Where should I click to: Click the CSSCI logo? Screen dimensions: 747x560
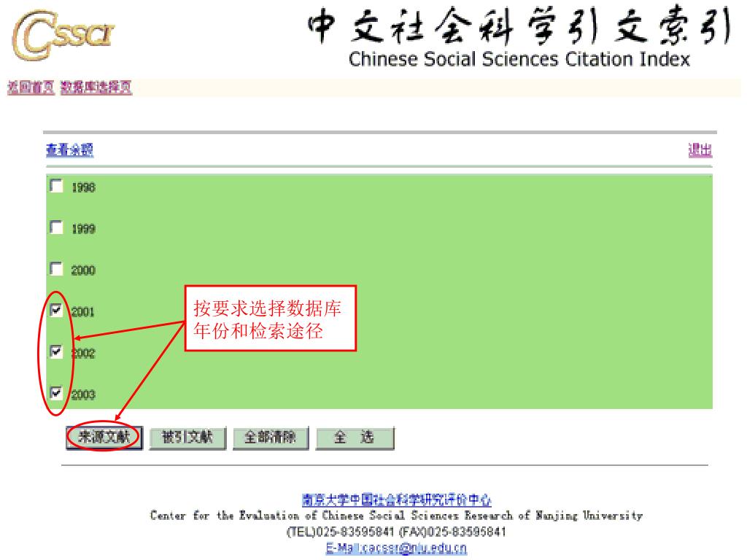[x=63, y=36]
